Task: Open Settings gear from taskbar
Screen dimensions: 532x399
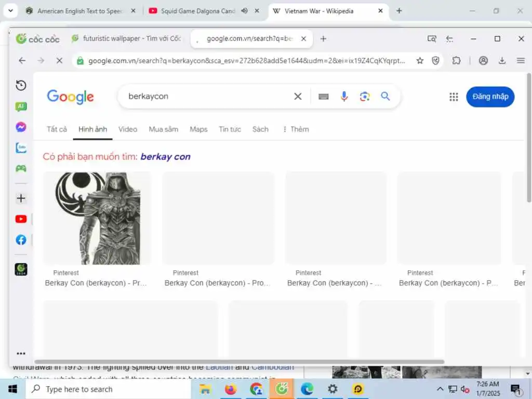Action: point(332,389)
